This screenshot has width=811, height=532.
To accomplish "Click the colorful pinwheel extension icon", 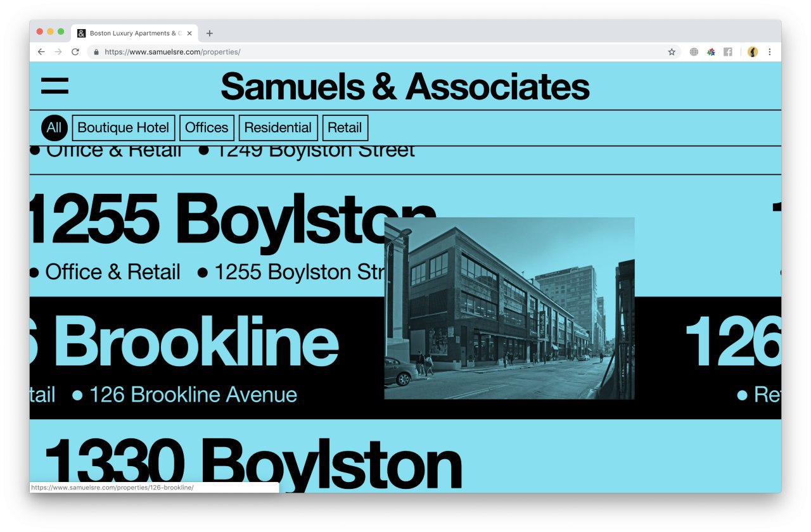I will pyautogui.click(x=711, y=52).
